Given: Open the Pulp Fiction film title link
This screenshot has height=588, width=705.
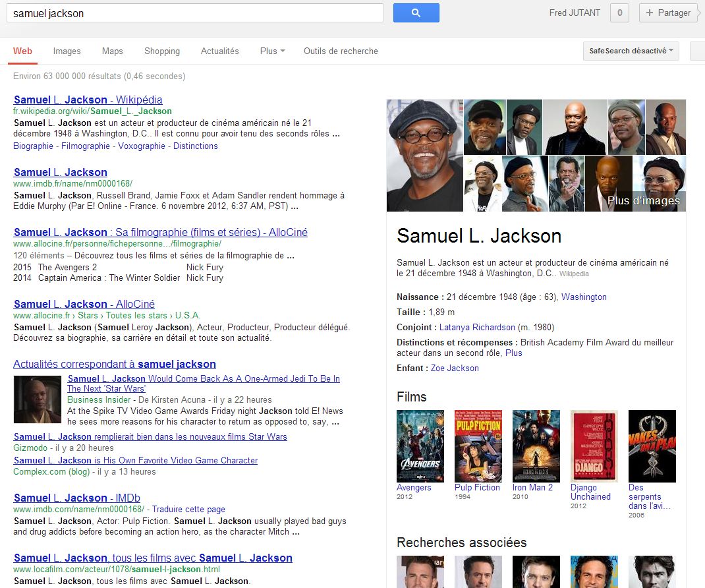Looking at the screenshot, I should [478, 488].
